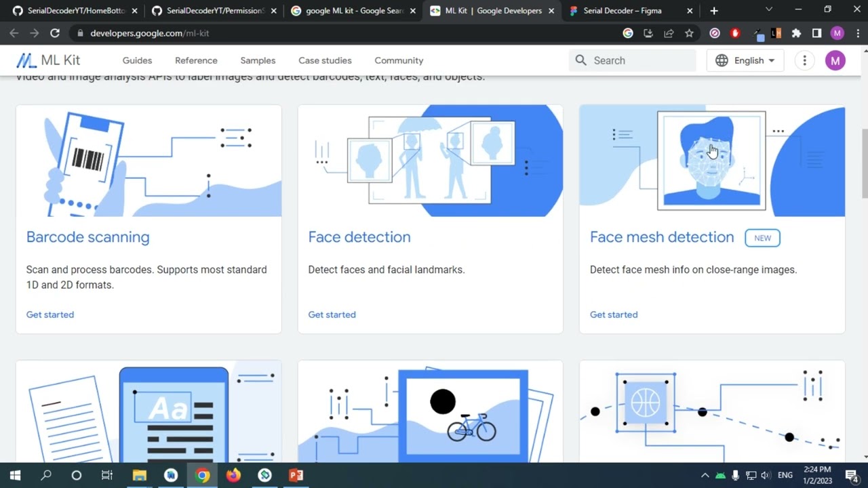The width and height of the screenshot is (868, 488).
Task: Click the LH extension icon
Action: (x=776, y=33)
